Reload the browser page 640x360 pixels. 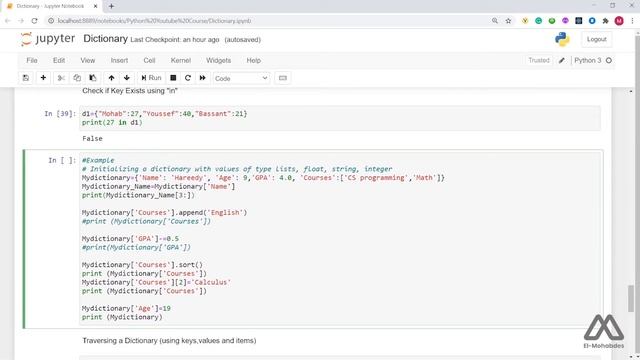(x=34, y=21)
